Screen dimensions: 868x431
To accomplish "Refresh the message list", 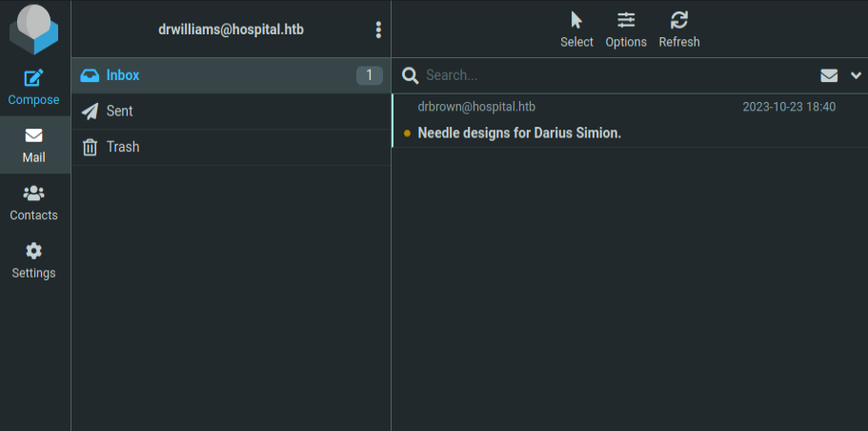I will coord(679,30).
